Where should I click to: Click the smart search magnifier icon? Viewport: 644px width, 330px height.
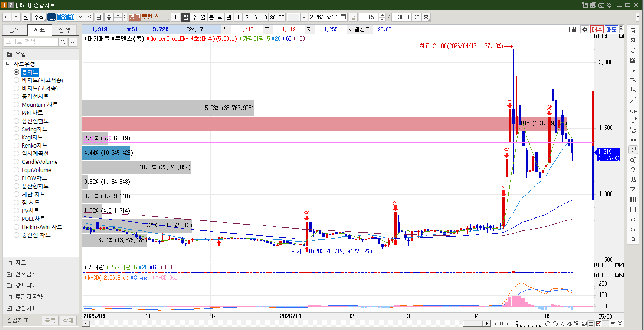click(63, 42)
